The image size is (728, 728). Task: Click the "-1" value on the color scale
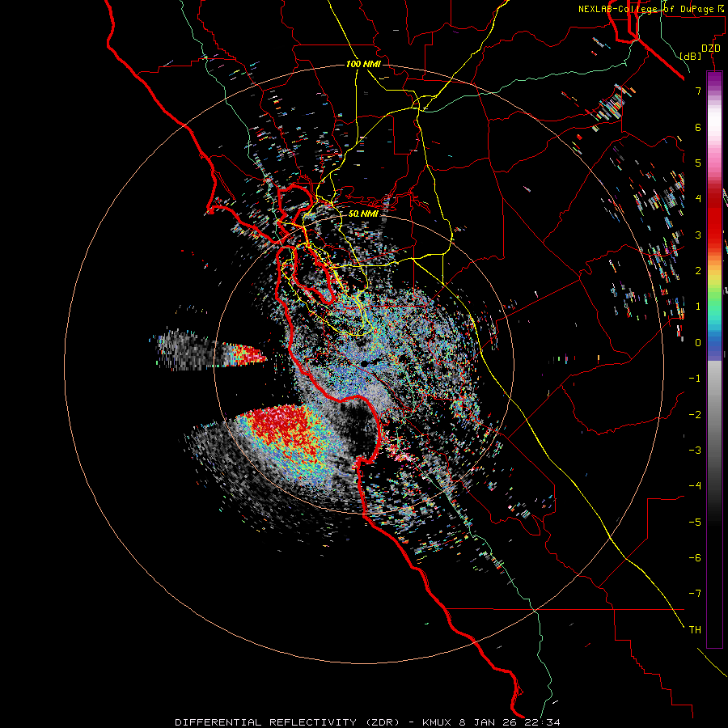coord(695,379)
